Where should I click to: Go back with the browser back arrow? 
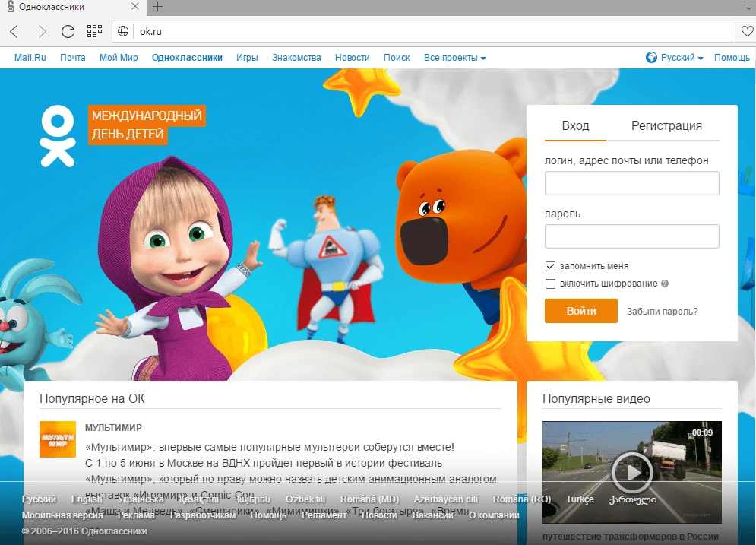click(x=14, y=31)
